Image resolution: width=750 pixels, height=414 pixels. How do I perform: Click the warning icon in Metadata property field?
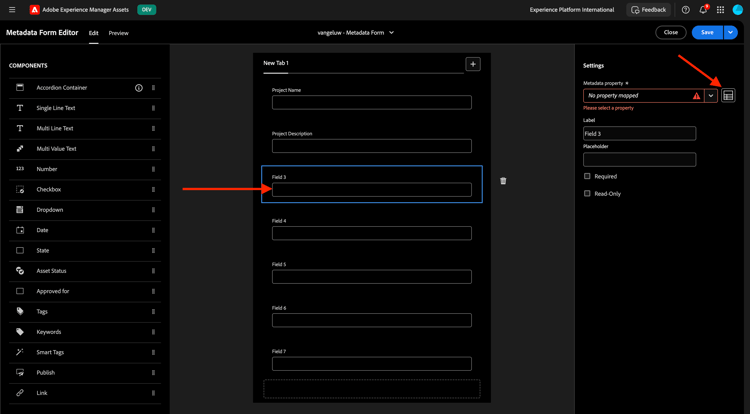[696, 96]
